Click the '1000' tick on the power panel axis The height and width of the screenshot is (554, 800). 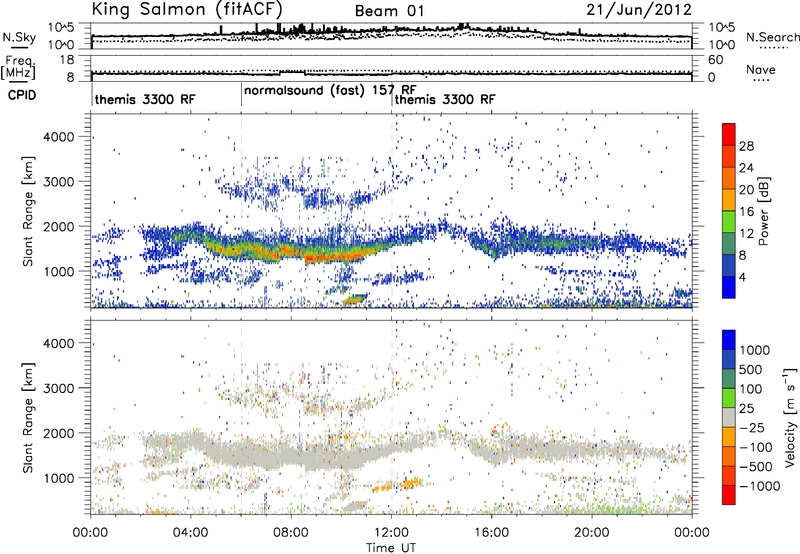[x=58, y=271]
